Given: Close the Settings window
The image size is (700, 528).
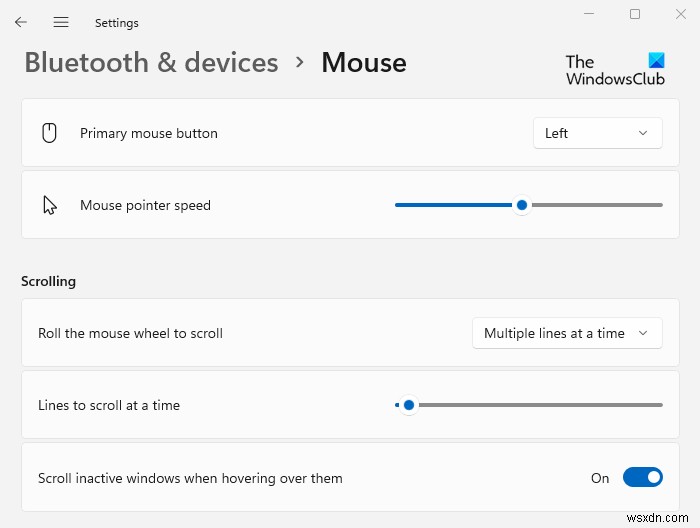Looking at the screenshot, I should (682, 14).
